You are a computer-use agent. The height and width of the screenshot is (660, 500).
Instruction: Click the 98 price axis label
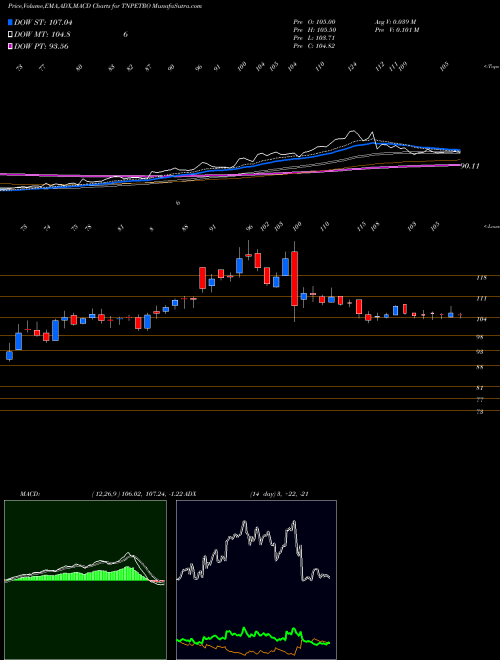click(x=479, y=337)
